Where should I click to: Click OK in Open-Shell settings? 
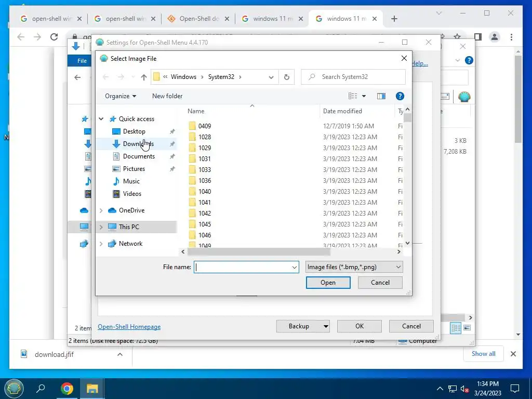pyautogui.click(x=360, y=326)
